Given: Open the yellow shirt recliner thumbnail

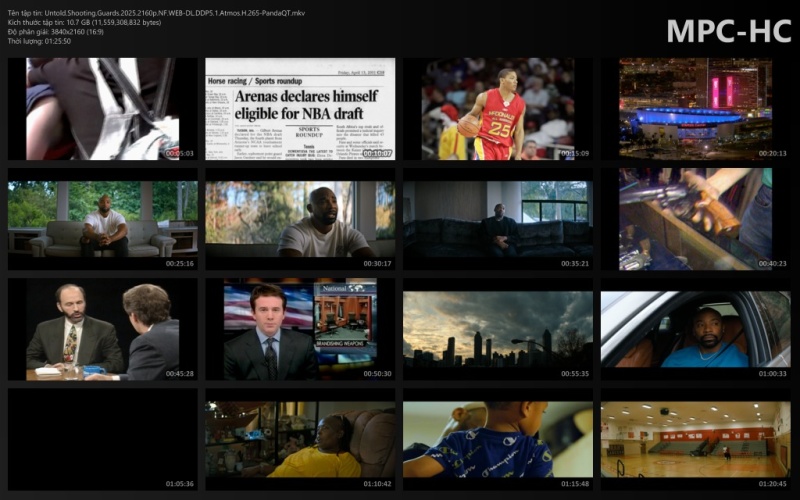Looking at the screenshot, I should [300, 439].
